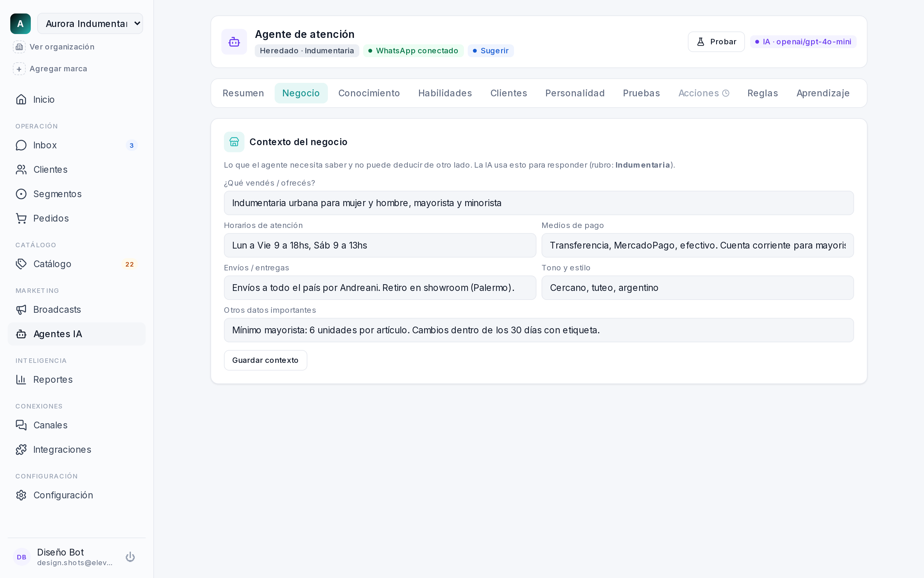Click the Diseño Bot user name

point(60,552)
